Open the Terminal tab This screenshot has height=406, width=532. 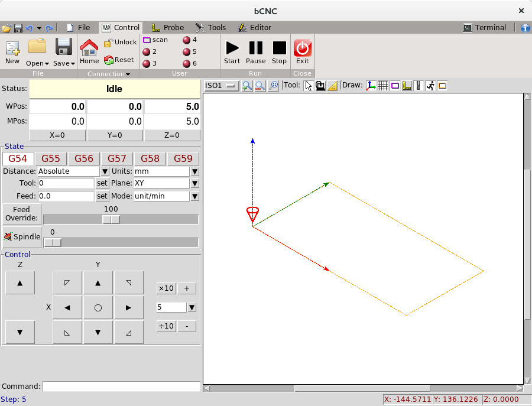tap(485, 28)
